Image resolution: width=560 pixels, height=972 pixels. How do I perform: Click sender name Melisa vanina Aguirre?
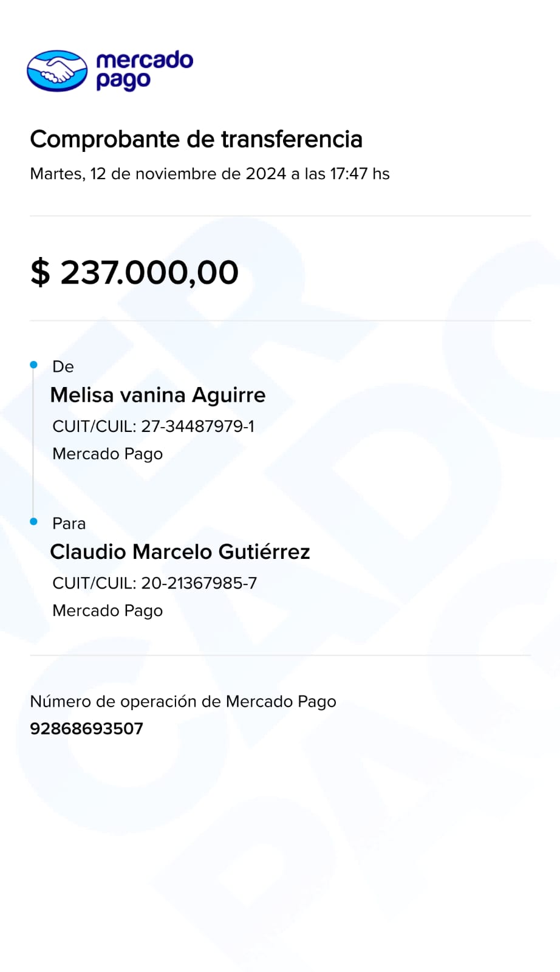(x=158, y=395)
